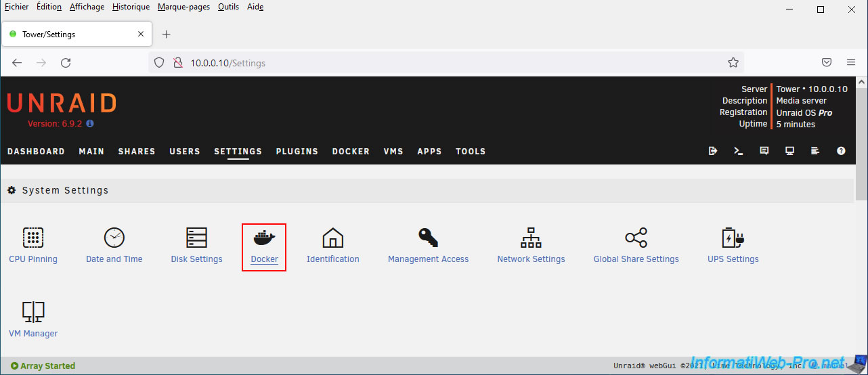The image size is (868, 375).
Task: Switch to the Dashboard tab
Action: (x=36, y=152)
